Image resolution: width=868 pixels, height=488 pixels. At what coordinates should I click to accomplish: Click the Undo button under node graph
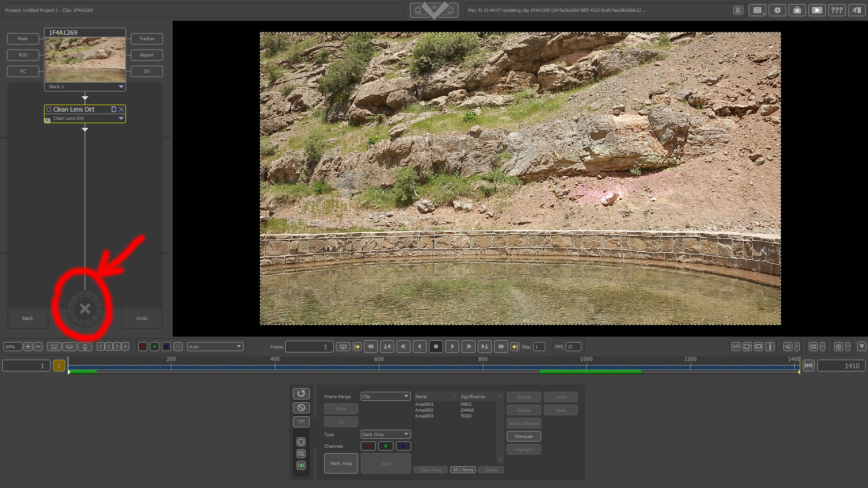click(x=142, y=319)
